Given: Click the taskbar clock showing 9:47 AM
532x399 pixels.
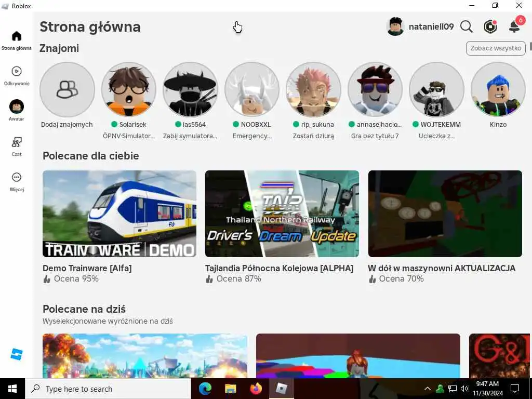Looking at the screenshot, I should [487, 389].
